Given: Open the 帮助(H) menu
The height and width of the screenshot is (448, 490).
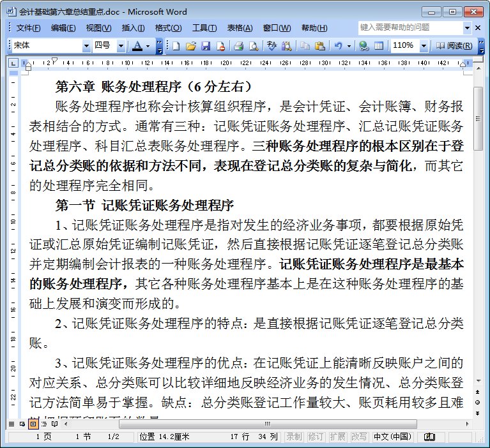Looking at the screenshot, I should pos(314,28).
